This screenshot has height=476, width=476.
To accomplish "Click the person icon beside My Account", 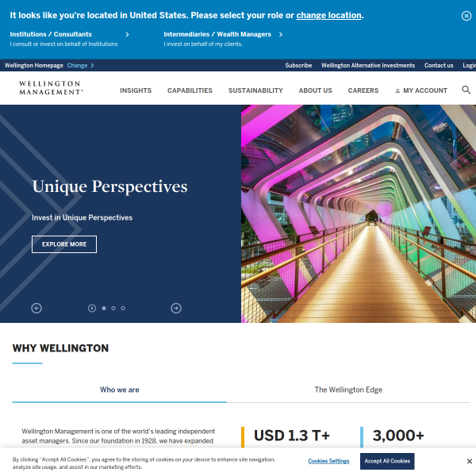I will pyautogui.click(x=397, y=90).
